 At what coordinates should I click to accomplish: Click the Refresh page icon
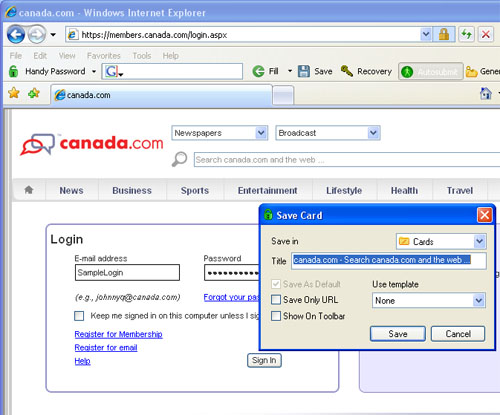pyautogui.click(x=466, y=34)
